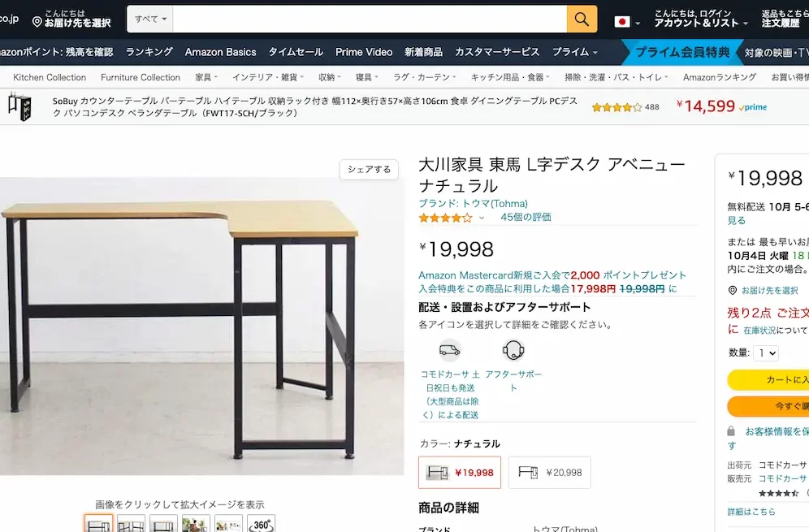Open the Japan flag language selector

click(627, 22)
